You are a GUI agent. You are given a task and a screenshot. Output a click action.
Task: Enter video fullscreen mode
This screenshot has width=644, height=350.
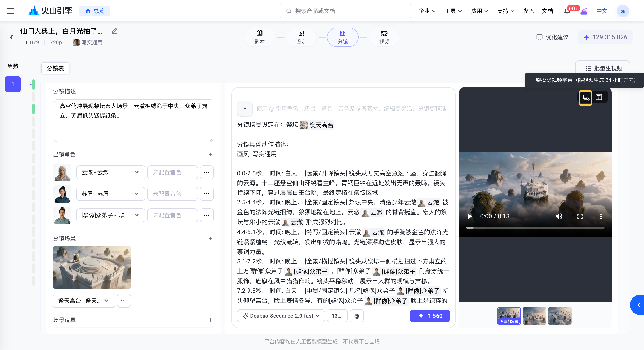point(580,216)
